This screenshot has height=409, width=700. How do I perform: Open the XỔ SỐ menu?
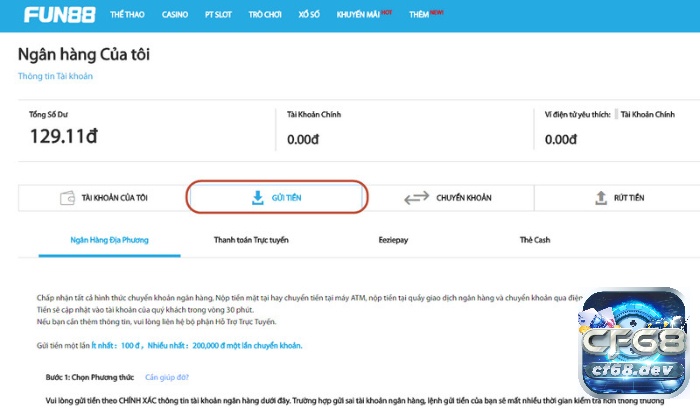pos(309,15)
